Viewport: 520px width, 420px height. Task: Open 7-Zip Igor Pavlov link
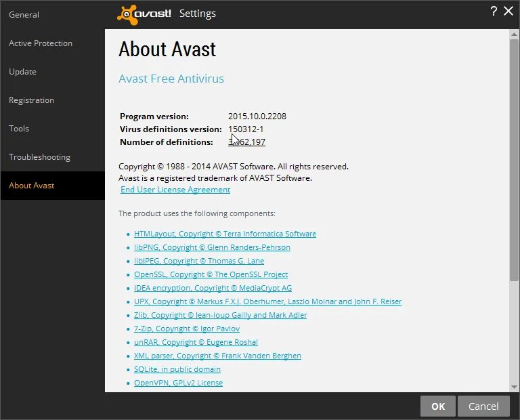187,329
